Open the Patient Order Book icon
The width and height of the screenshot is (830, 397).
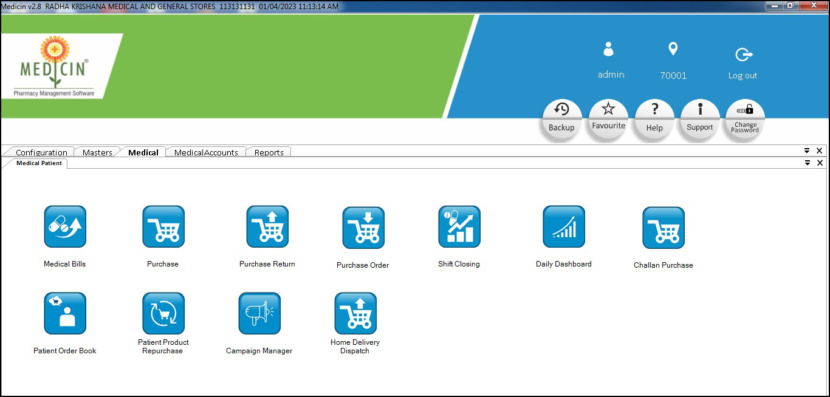pyautogui.click(x=65, y=313)
